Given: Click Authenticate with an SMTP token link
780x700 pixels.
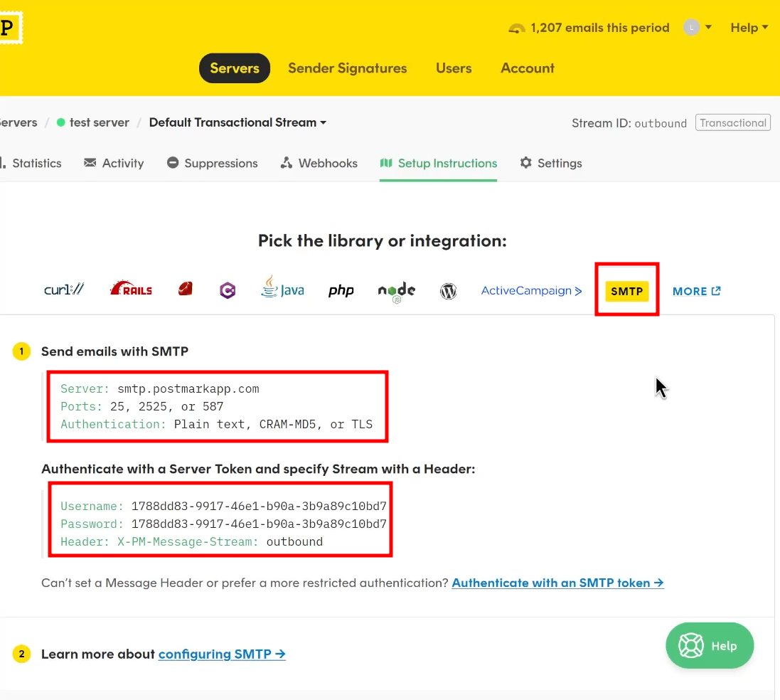Looking at the screenshot, I should [x=557, y=583].
